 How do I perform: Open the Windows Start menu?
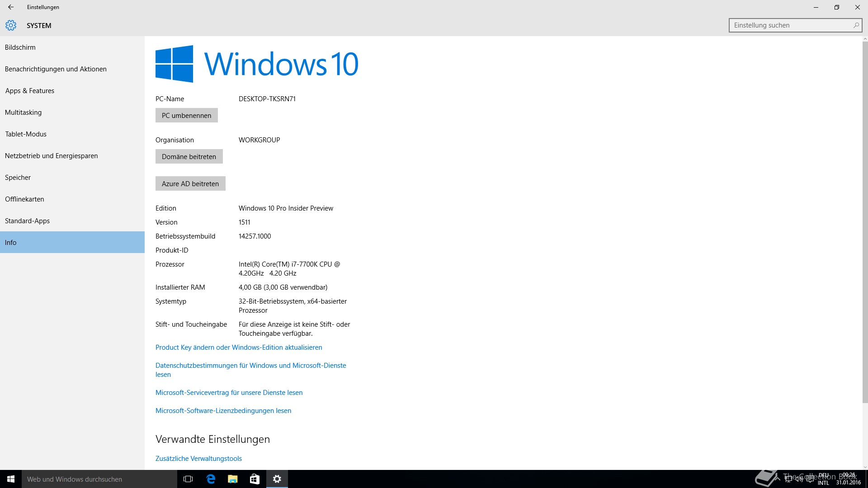tap(11, 479)
